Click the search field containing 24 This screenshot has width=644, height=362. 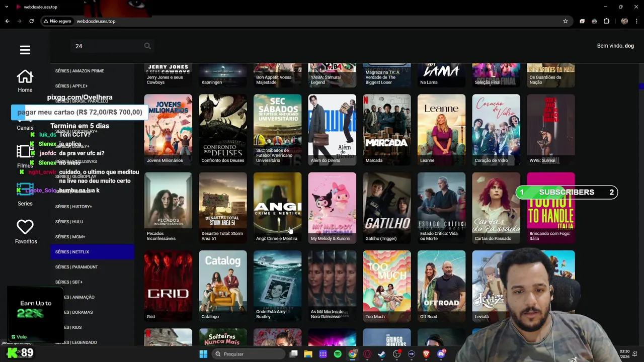click(107, 46)
